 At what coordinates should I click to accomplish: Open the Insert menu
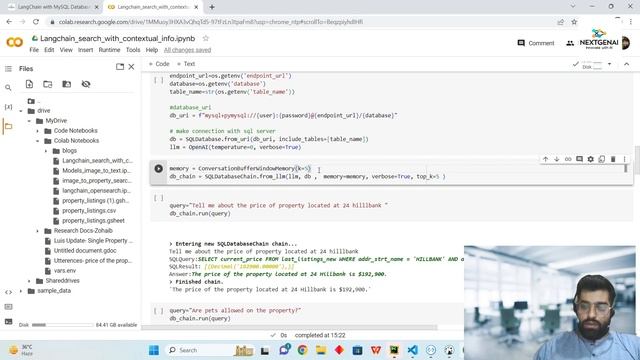85,50
